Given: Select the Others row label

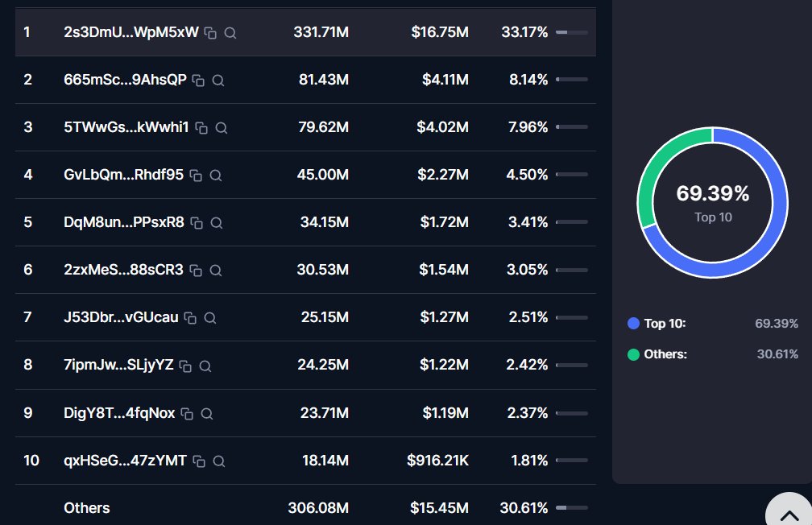Looking at the screenshot, I should click(86, 508).
